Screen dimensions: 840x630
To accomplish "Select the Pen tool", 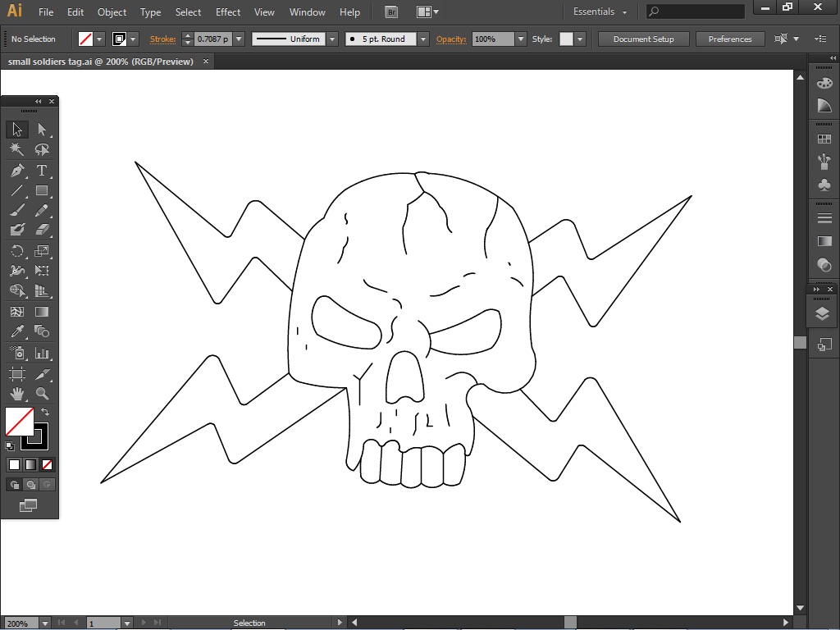I will point(16,171).
